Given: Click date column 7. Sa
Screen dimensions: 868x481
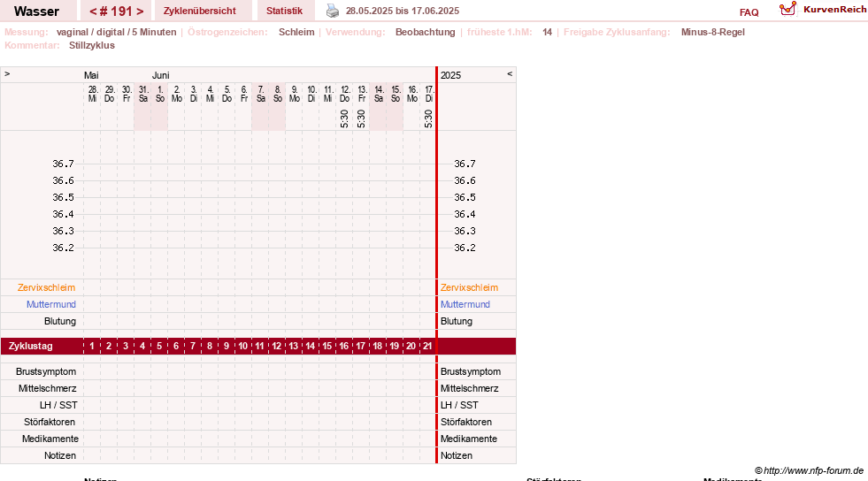Looking at the screenshot, I should click(x=261, y=94).
